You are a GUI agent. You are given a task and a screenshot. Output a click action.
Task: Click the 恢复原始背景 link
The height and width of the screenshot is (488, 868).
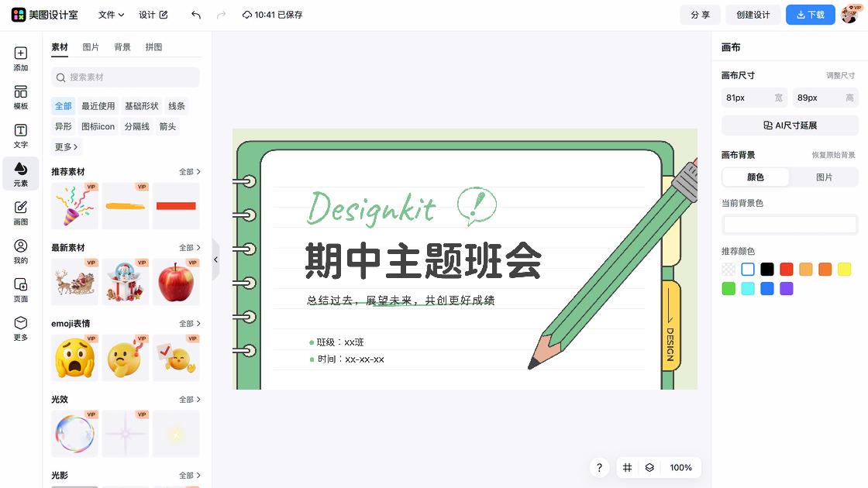pyautogui.click(x=833, y=155)
